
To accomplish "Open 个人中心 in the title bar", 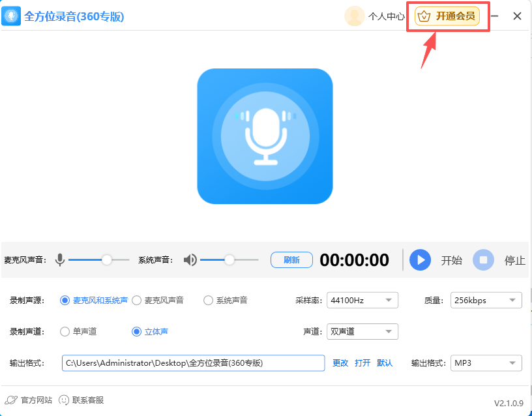I will tap(385, 16).
